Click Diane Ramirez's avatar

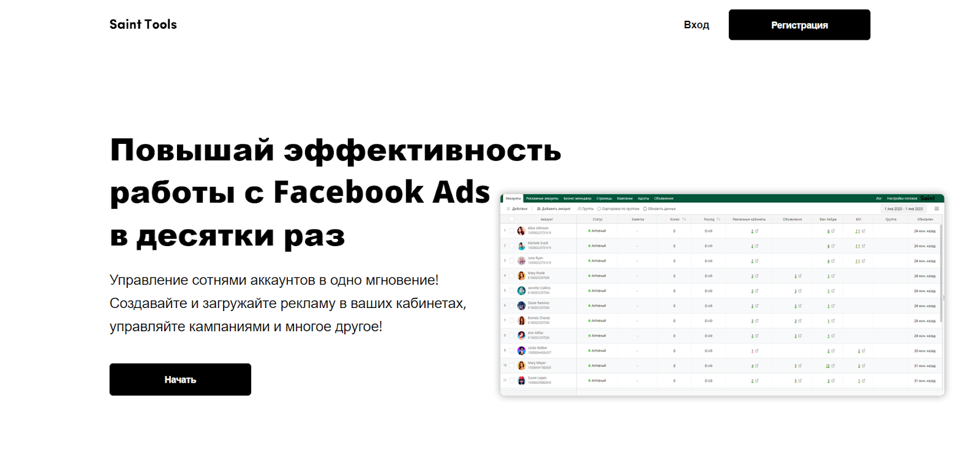pyautogui.click(x=521, y=306)
